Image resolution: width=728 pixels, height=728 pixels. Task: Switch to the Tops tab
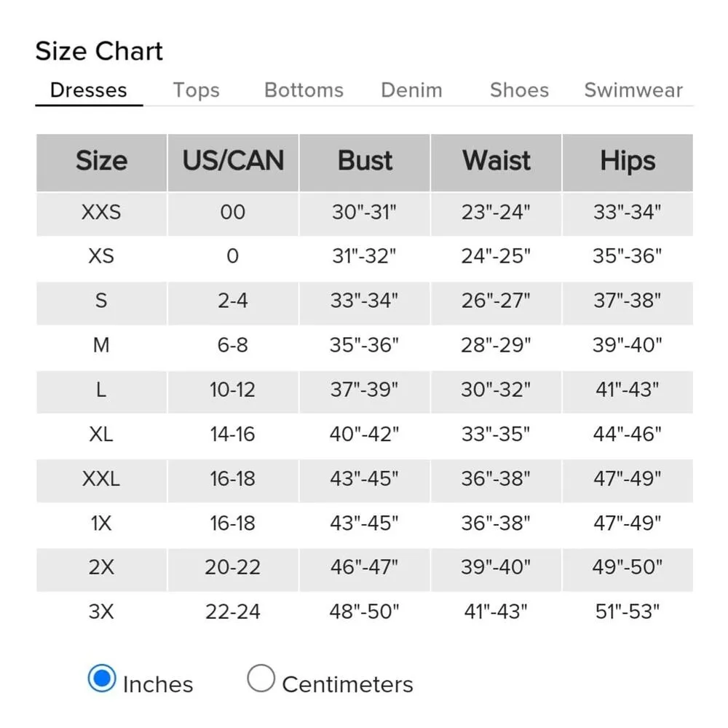tap(196, 90)
